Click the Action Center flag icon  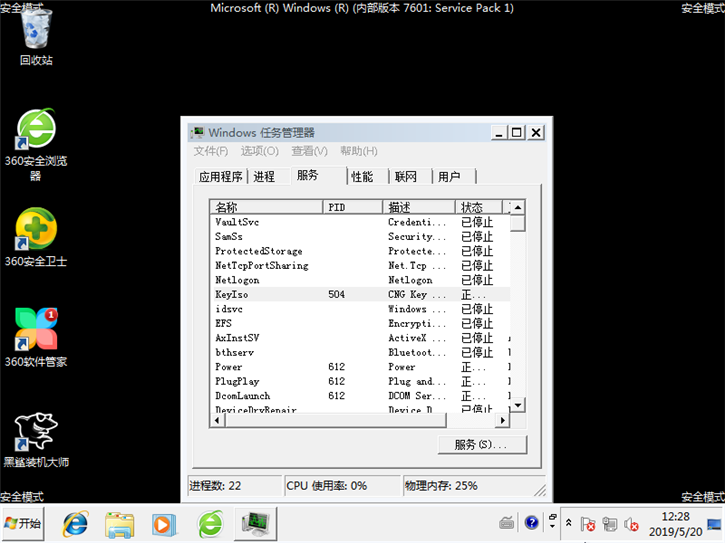[x=588, y=524]
